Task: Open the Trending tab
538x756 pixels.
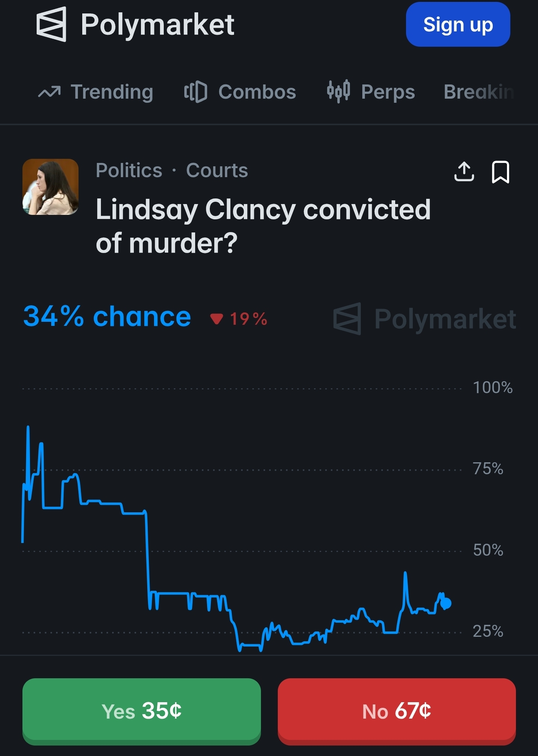Action: pos(96,92)
